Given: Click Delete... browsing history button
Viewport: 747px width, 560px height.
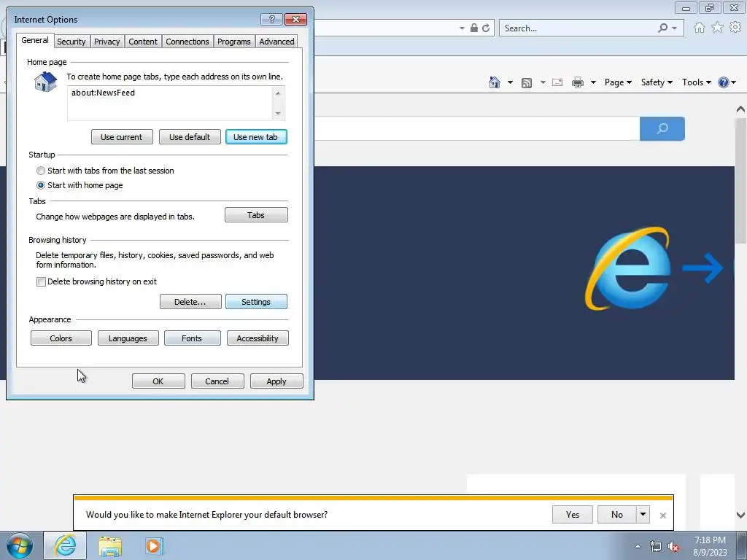Looking at the screenshot, I should pyautogui.click(x=190, y=302).
